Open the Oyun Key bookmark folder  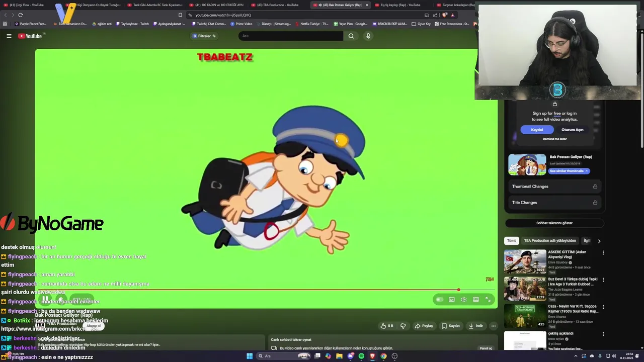click(422, 24)
